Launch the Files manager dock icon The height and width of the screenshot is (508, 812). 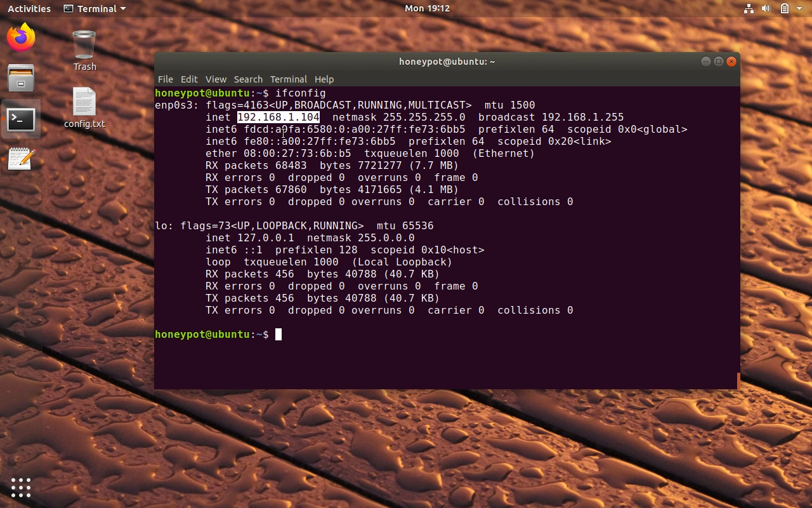[21, 78]
